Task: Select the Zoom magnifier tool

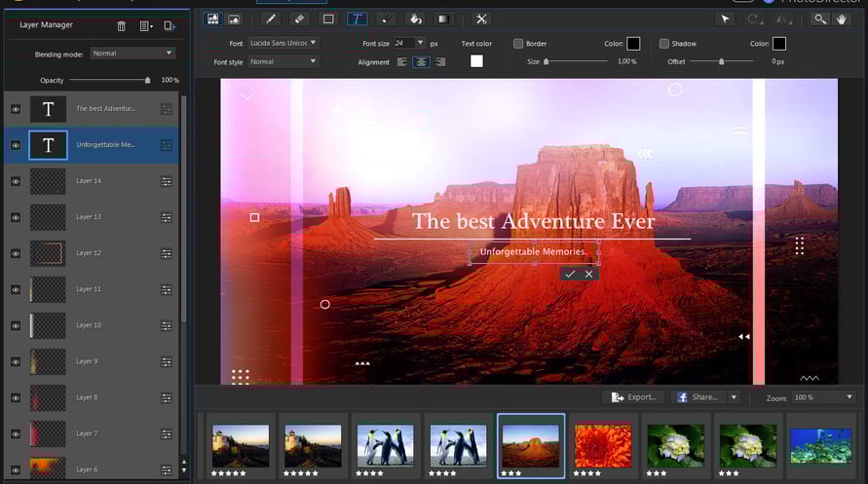Action: click(820, 19)
